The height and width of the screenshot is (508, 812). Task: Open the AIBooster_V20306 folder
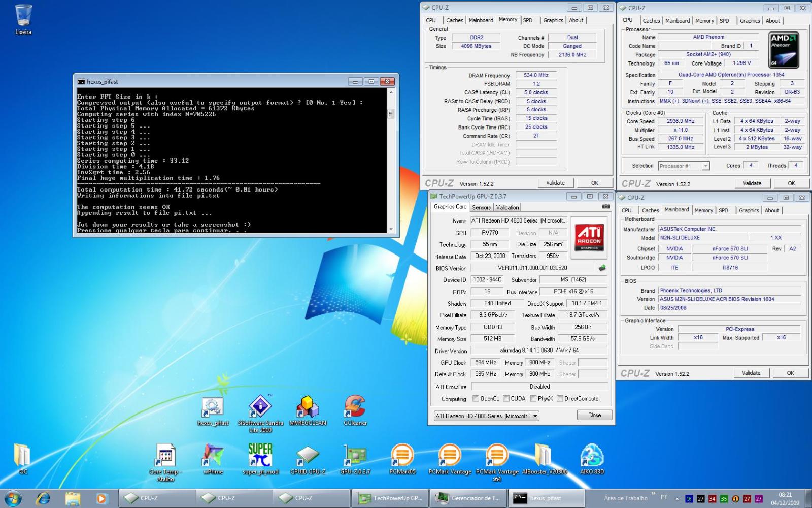pyautogui.click(x=544, y=459)
